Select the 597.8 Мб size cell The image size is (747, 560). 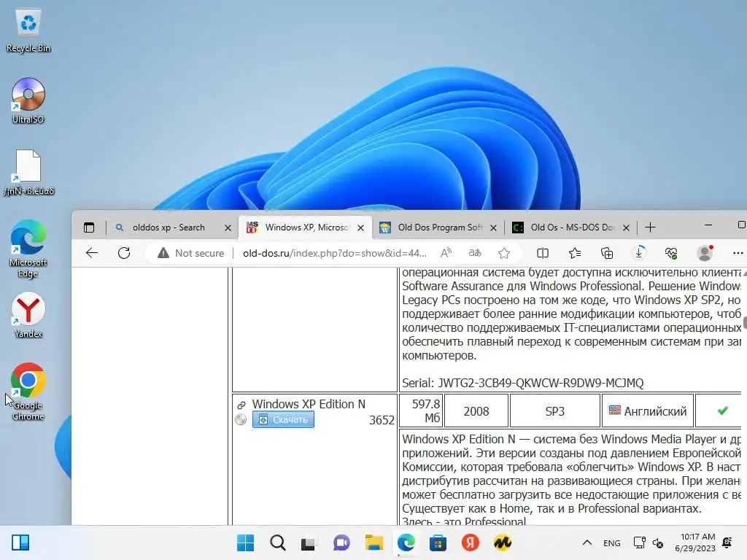[421, 411]
